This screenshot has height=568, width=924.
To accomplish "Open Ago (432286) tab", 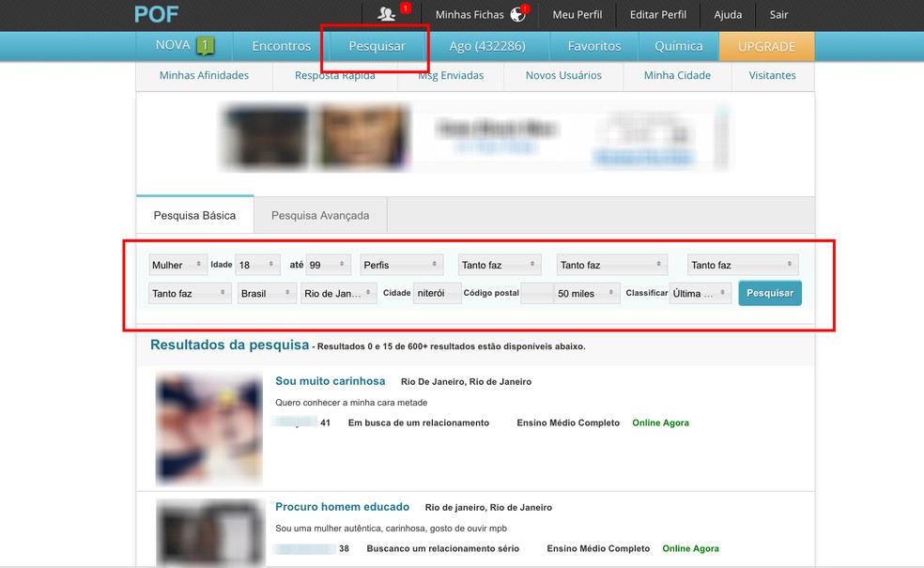I will (x=486, y=46).
